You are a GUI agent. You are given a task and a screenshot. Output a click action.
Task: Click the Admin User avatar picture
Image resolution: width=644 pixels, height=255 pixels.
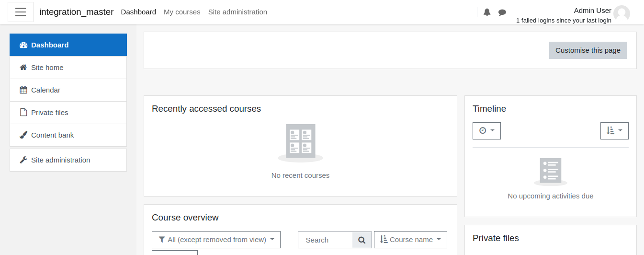pos(621,14)
